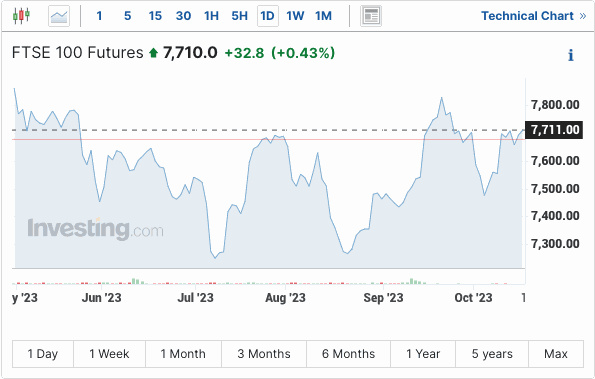The image size is (595, 379).
Task: Select the 1H interval
Action: [211, 16]
